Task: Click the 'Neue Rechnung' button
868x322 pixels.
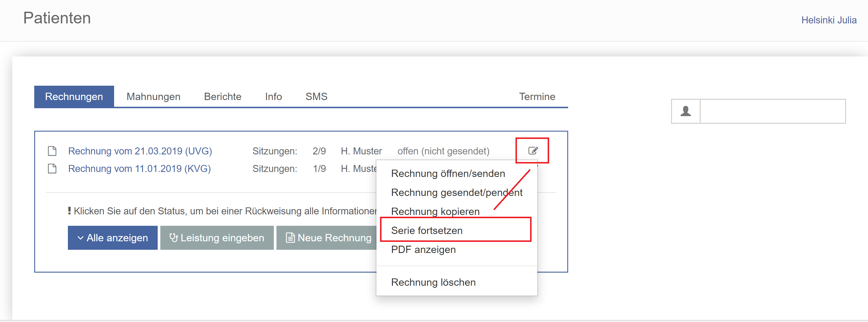Action: [326, 238]
